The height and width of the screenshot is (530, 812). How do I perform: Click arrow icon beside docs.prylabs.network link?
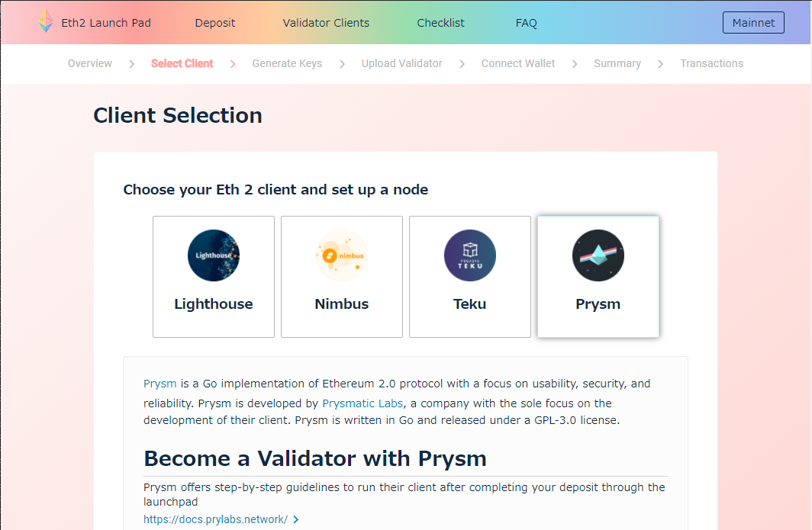coord(296,520)
